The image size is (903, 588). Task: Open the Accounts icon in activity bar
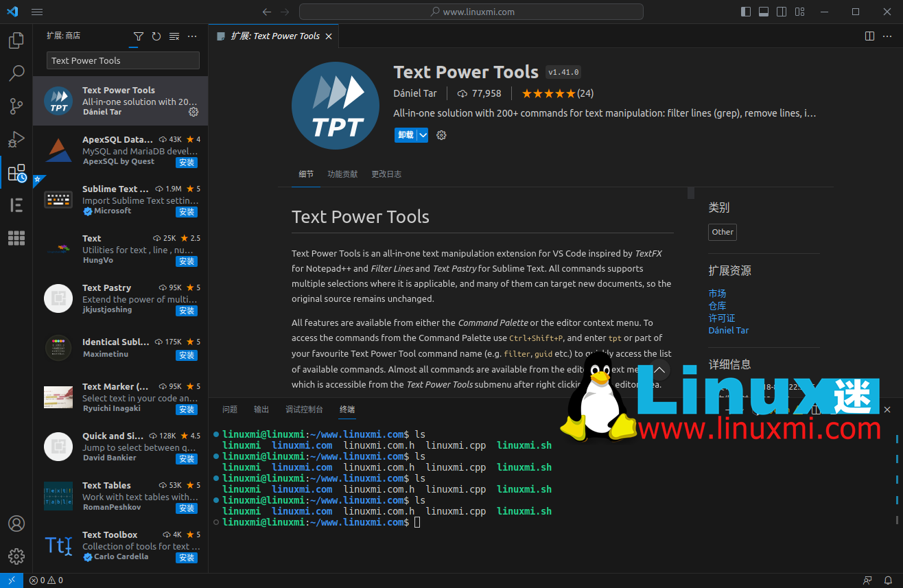click(16, 524)
